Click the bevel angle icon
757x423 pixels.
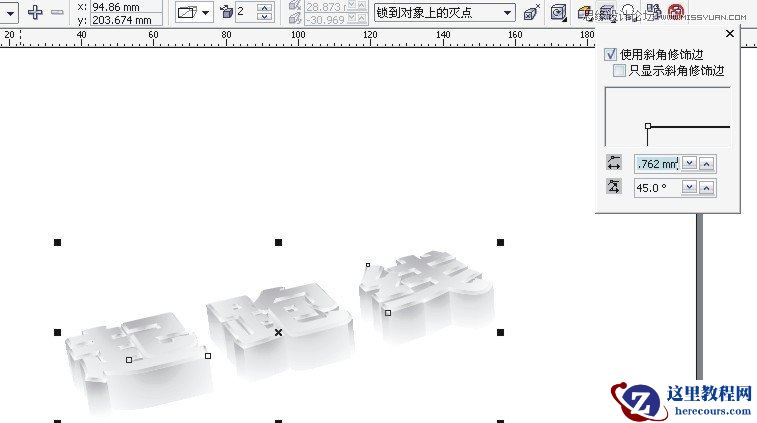pyautogui.click(x=614, y=186)
